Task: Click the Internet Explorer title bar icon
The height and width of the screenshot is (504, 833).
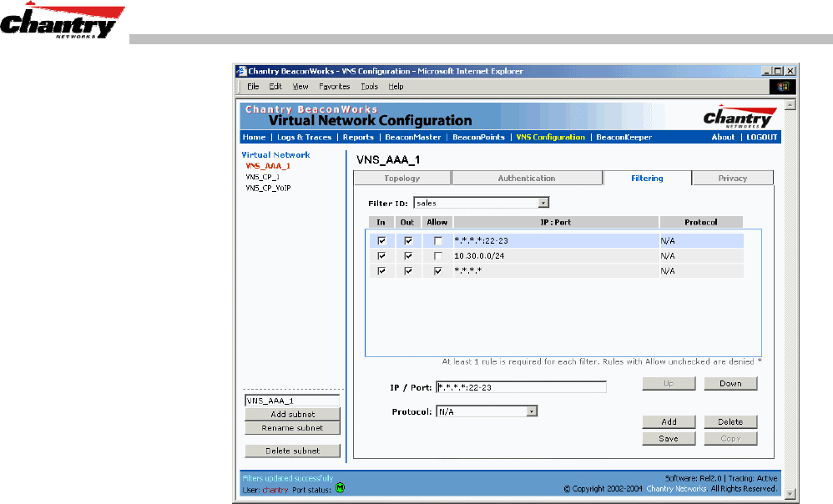Action: pyautogui.click(x=242, y=71)
